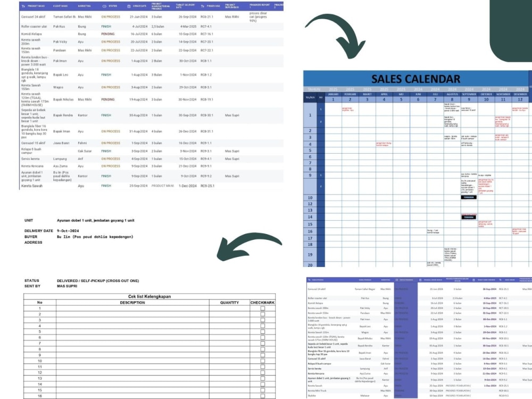Click marketing name 'Fahmi' in Carousel 15 aktif row

tap(82, 143)
